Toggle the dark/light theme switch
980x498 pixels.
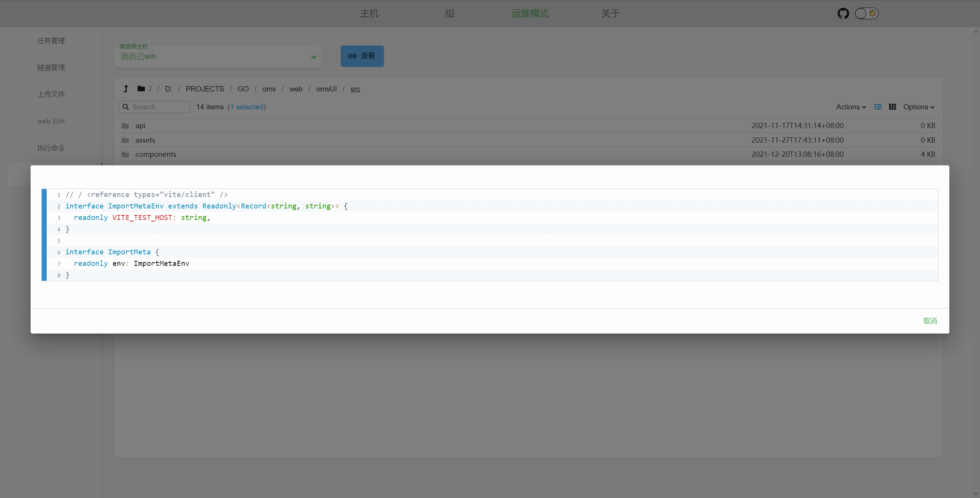pyautogui.click(x=867, y=13)
